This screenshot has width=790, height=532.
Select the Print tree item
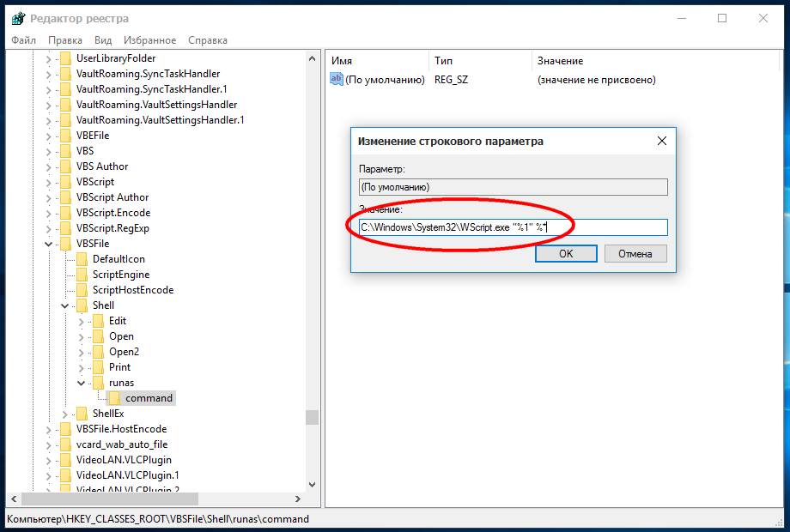coord(119,367)
